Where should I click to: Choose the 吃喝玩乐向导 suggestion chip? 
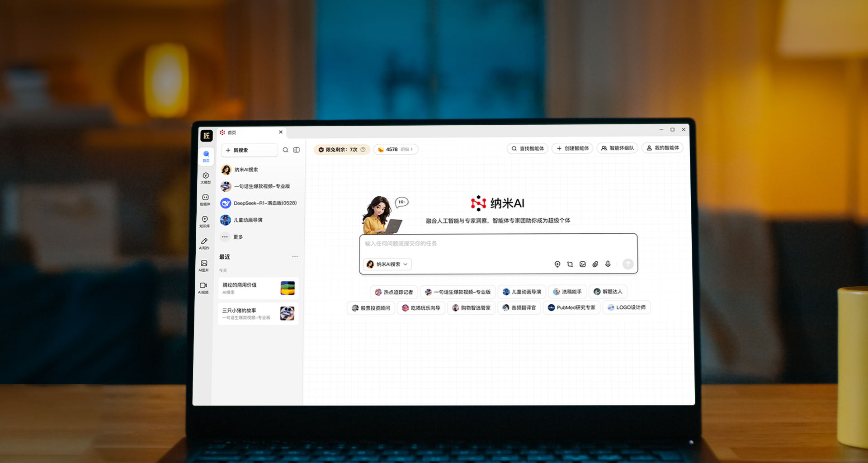(x=421, y=308)
